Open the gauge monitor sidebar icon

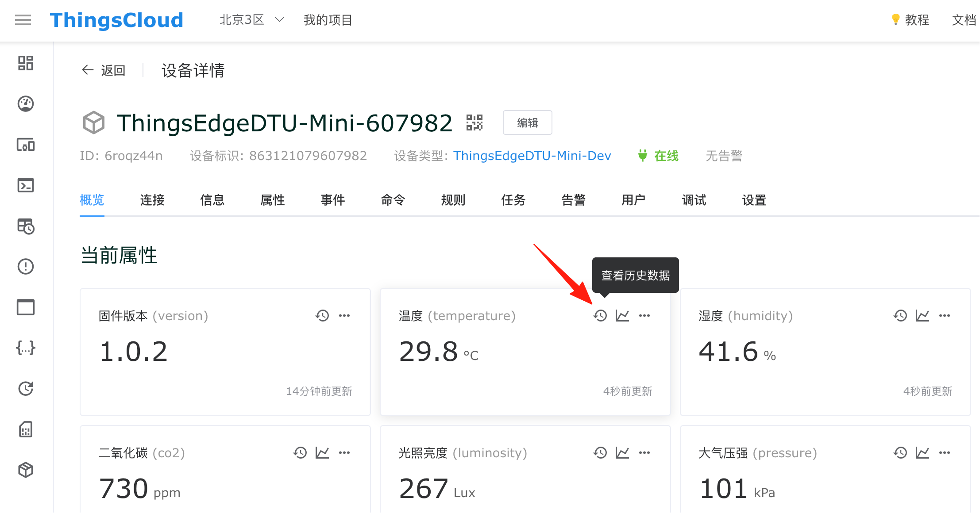(x=26, y=103)
